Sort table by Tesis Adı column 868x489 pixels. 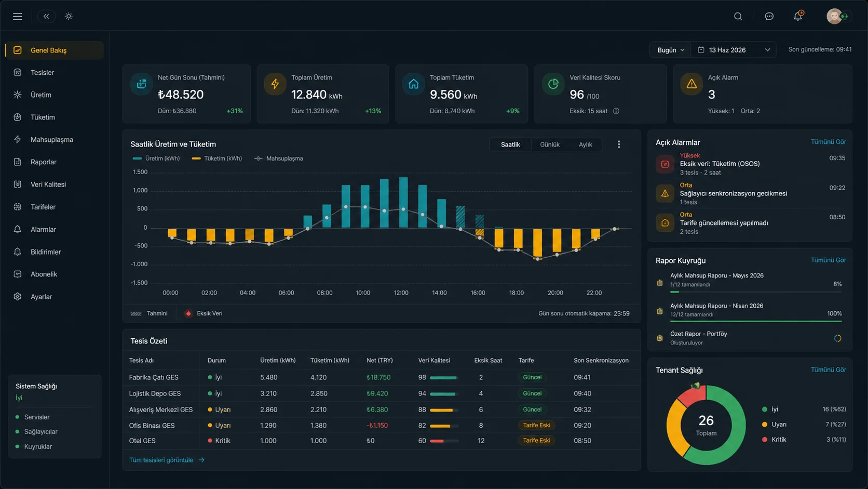click(141, 361)
